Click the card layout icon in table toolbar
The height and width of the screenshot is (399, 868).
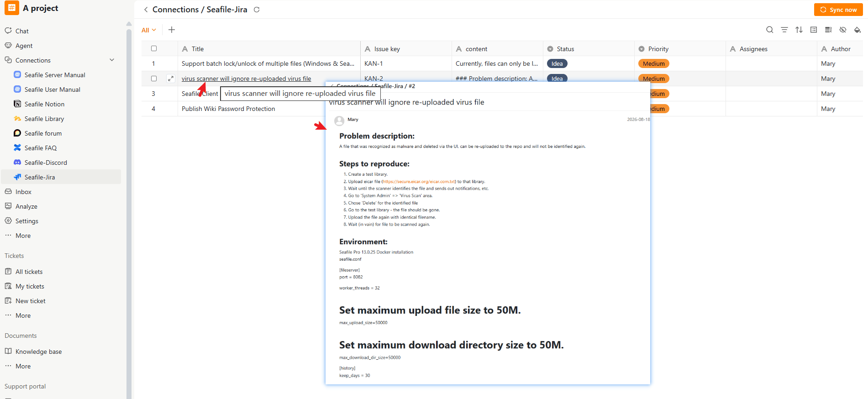[814, 30]
